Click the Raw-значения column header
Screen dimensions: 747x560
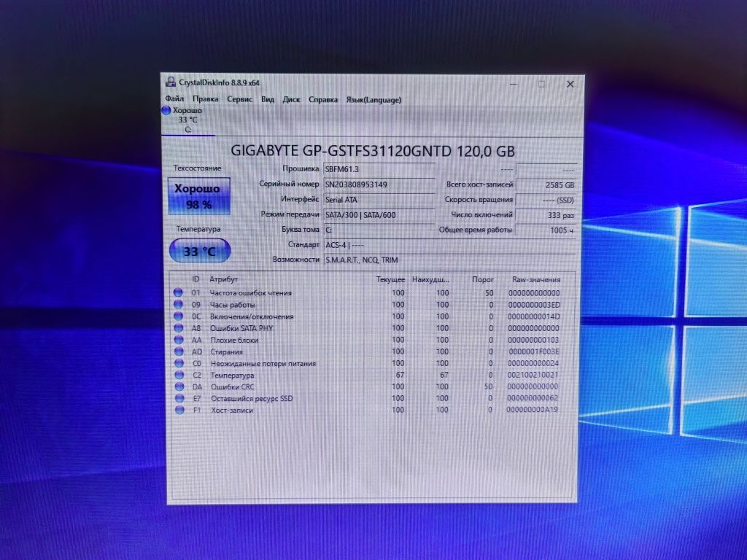(x=536, y=279)
